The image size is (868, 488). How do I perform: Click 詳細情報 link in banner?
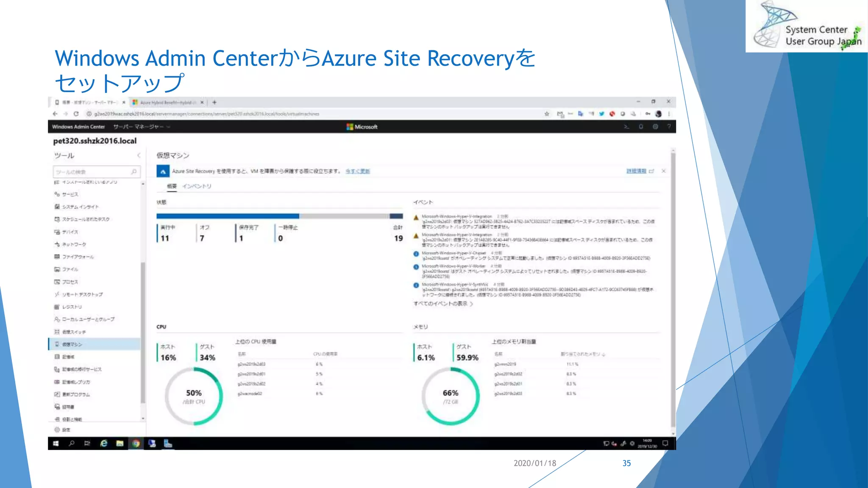coord(636,171)
